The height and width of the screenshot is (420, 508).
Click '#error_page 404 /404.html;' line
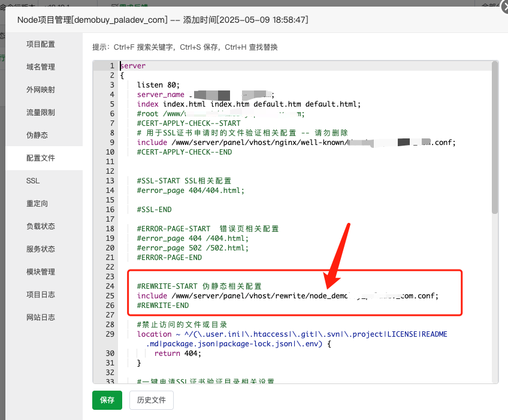coord(193,238)
